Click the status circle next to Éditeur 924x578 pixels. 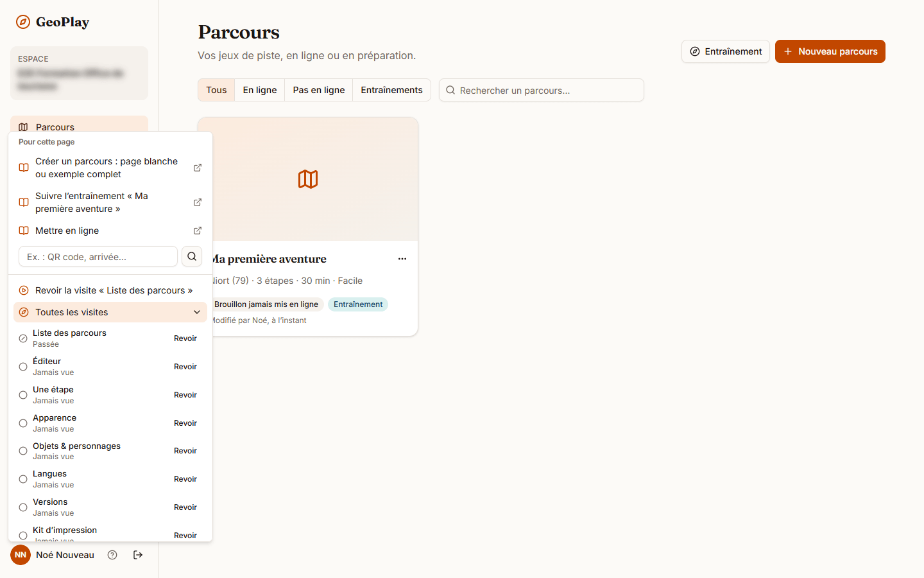tap(23, 367)
